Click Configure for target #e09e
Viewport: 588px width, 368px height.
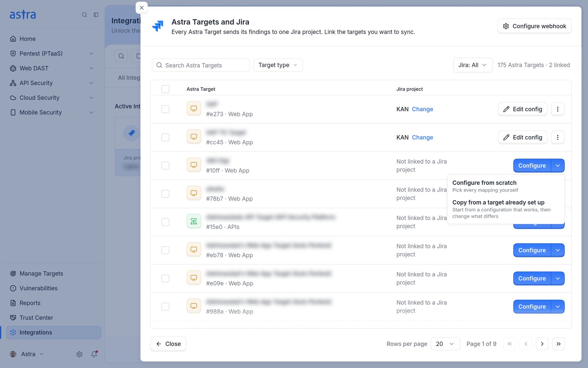tap(532, 279)
